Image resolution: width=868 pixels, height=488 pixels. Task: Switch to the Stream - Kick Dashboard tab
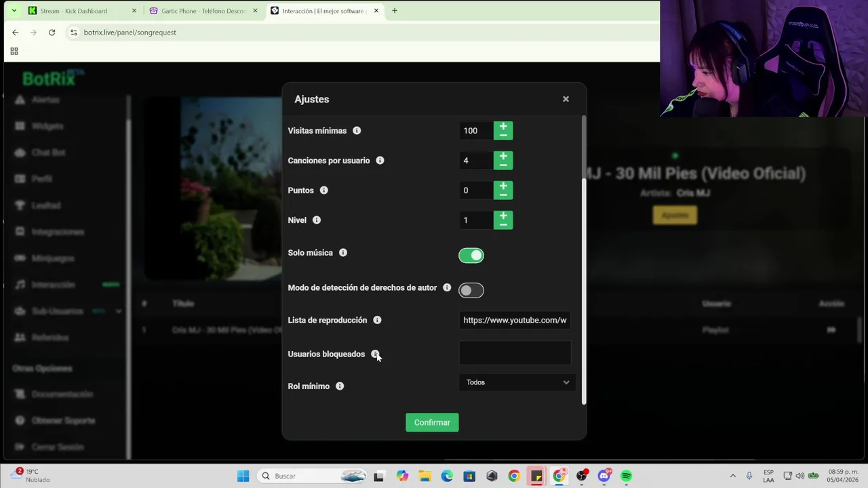[73, 11]
